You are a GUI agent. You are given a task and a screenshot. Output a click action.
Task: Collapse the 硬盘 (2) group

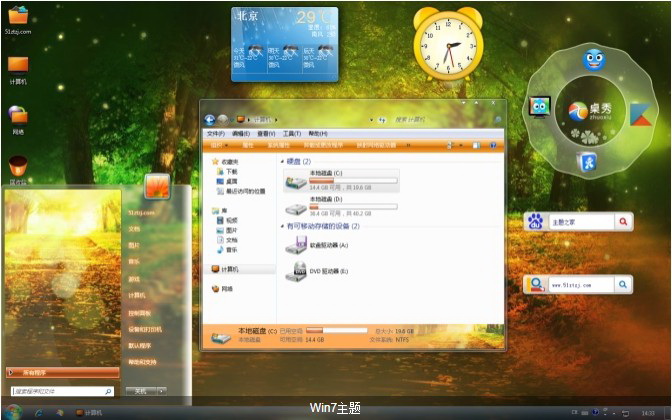click(x=282, y=162)
